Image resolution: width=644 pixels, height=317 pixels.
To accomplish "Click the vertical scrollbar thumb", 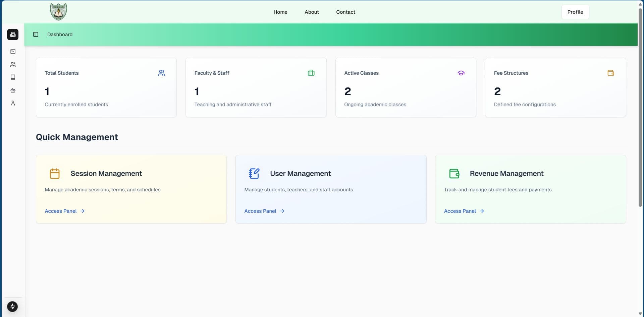I will point(640,107).
